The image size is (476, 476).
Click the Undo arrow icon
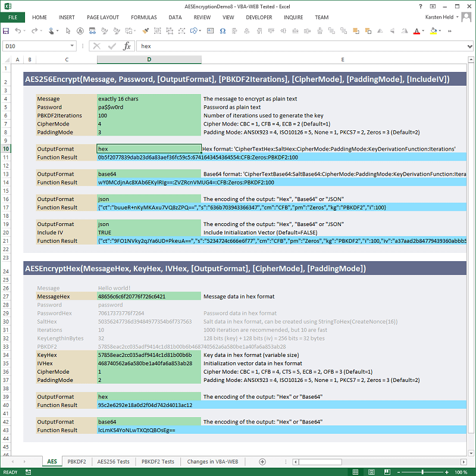pos(18,30)
